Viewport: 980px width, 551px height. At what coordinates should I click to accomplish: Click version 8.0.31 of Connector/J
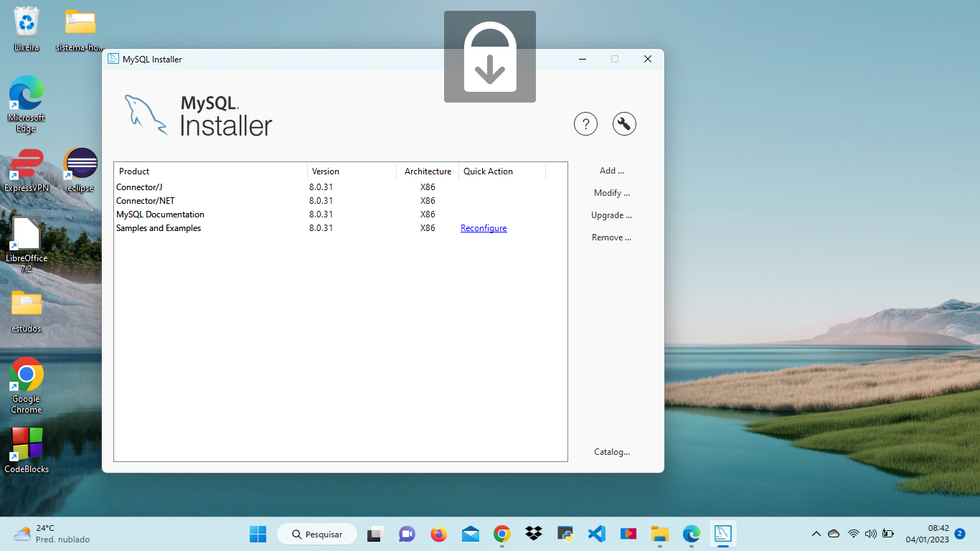pos(321,187)
